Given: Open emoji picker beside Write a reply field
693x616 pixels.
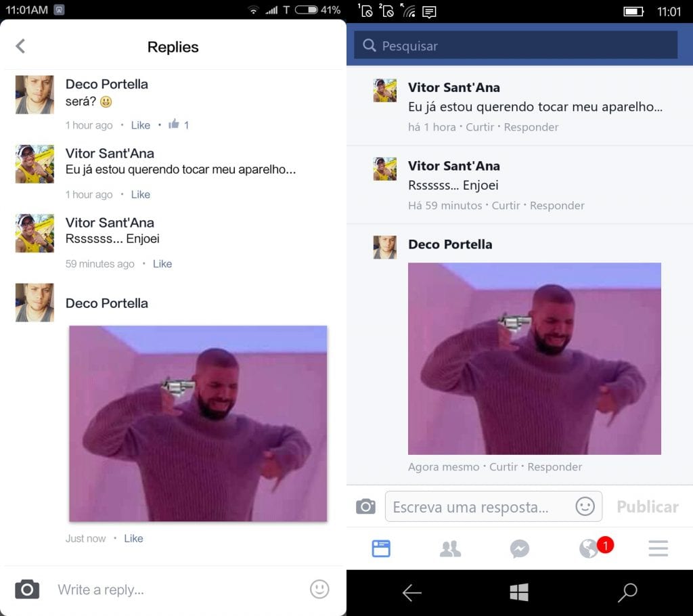Looking at the screenshot, I should [x=319, y=589].
